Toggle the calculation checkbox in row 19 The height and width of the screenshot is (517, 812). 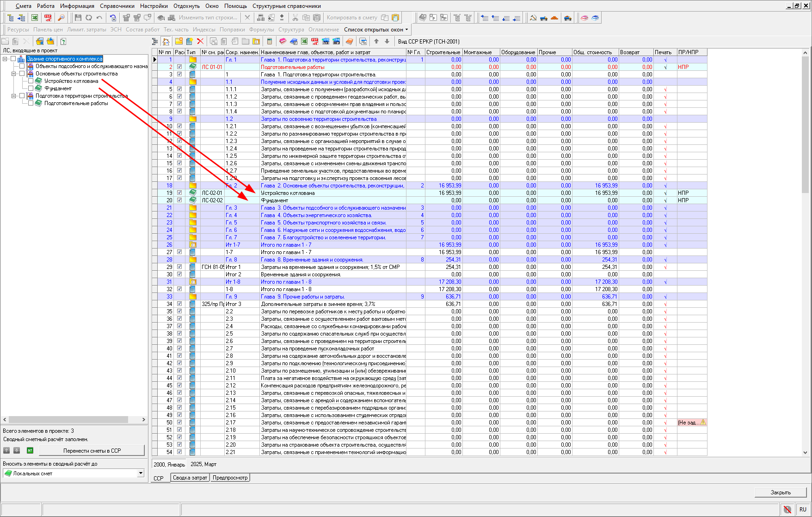click(x=179, y=193)
